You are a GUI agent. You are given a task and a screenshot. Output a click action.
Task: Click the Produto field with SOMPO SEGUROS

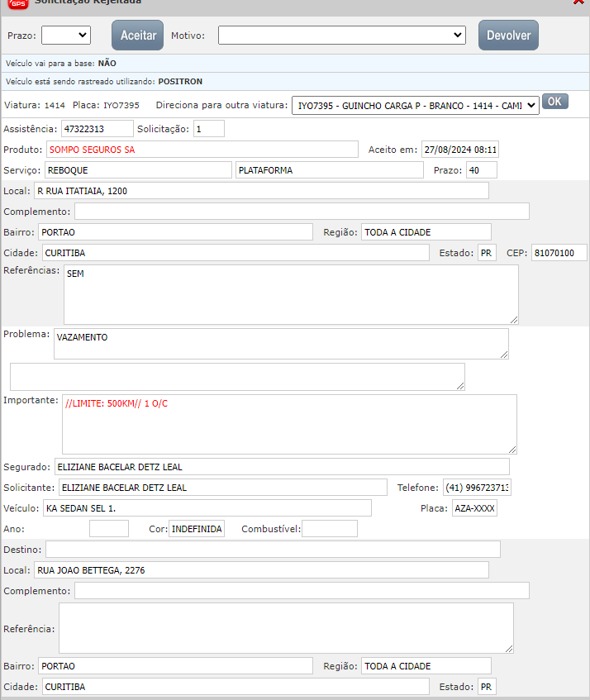pyautogui.click(x=202, y=150)
